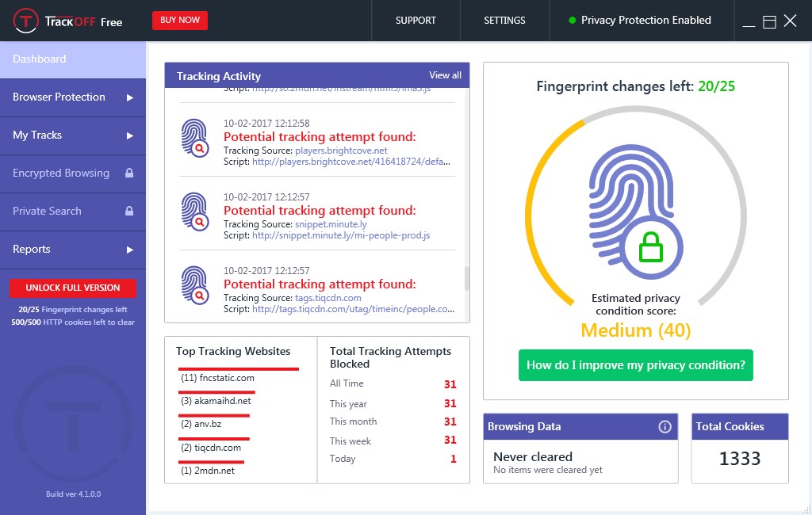The width and height of the screenshot is (812, 515).
Task: Click the TrackOFF logo icon
Action: point(25,21)
